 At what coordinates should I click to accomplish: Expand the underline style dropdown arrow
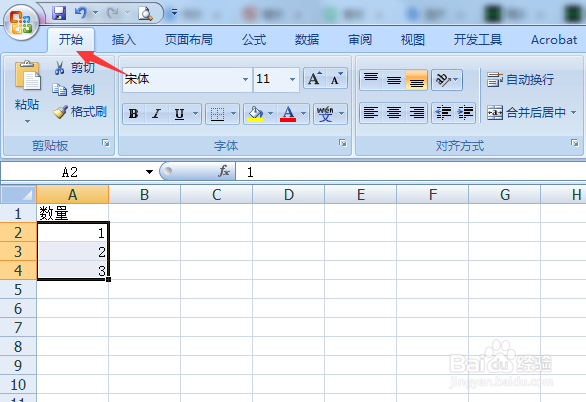click(x=195, y=114)
